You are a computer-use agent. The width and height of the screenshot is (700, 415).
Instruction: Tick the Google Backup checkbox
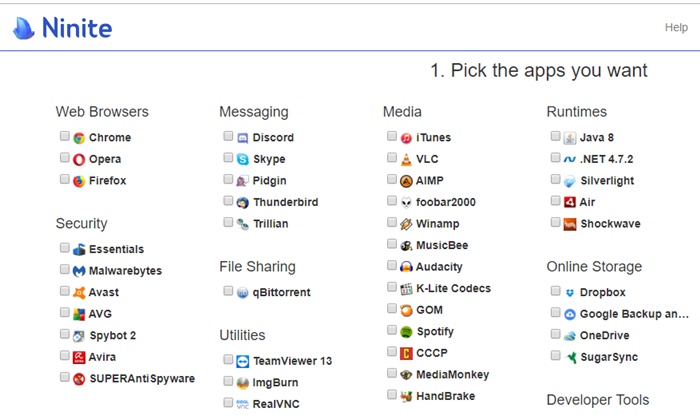point(555,312)
